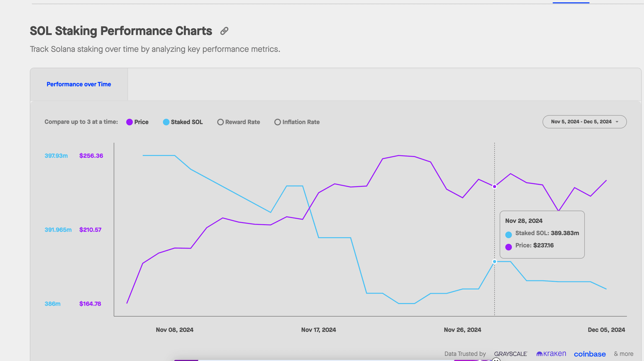Click the $256.36 price axis label
The height and width of the screenshot is (361, 644).
coord(91,156)
